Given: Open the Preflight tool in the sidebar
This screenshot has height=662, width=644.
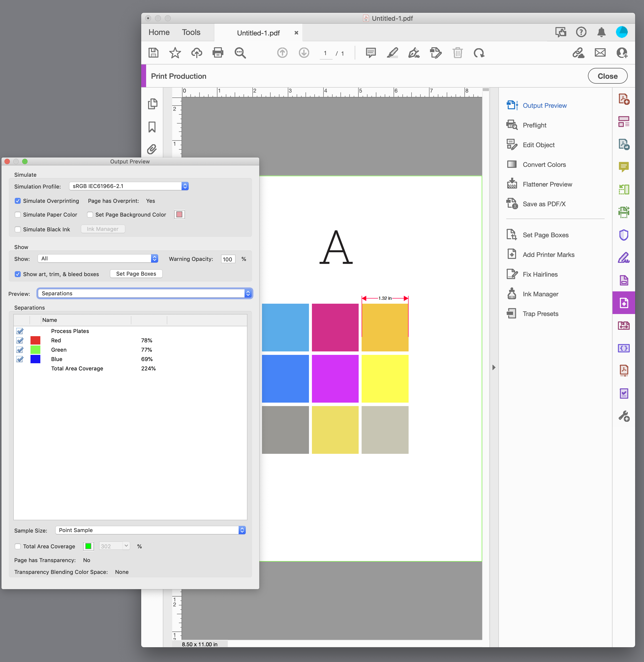Looking at the screenshot, I should pos(534,125).
